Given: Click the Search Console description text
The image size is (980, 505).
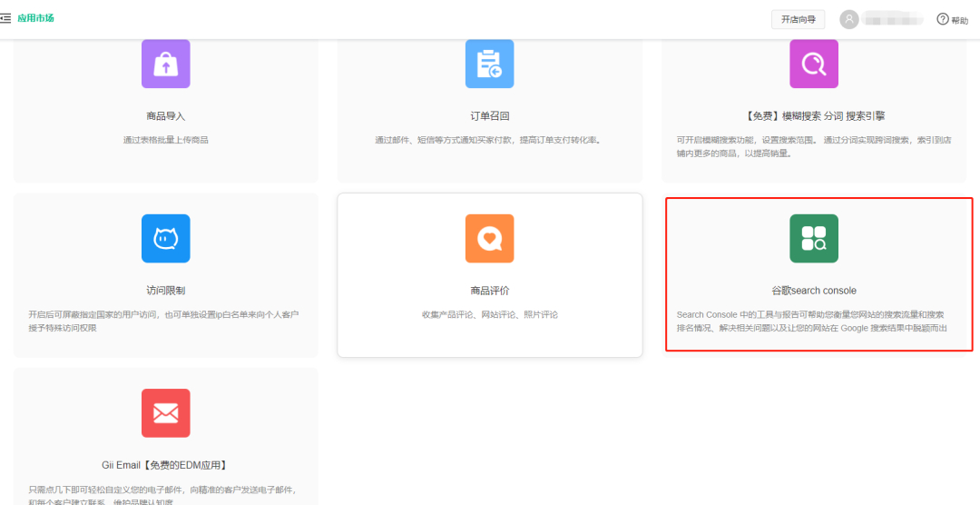Looking at the screenshot, I should pyautogui.click(x=812, y=321).
